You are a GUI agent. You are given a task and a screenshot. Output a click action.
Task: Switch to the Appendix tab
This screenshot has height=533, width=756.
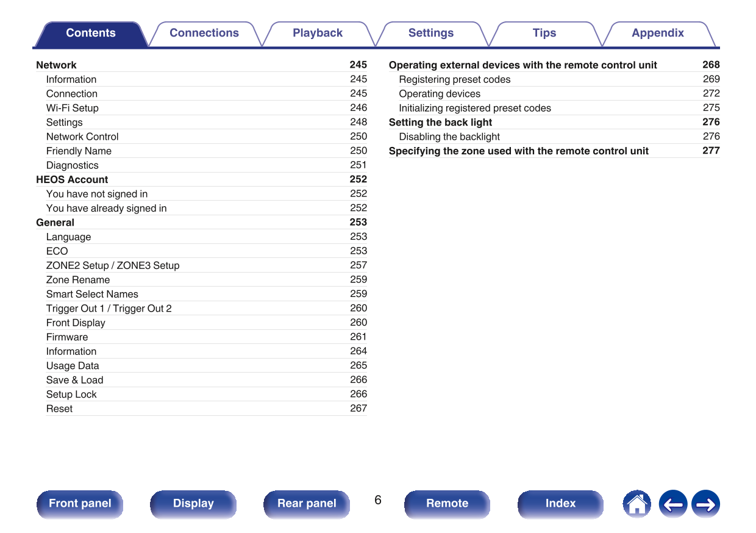coord(657,34)
